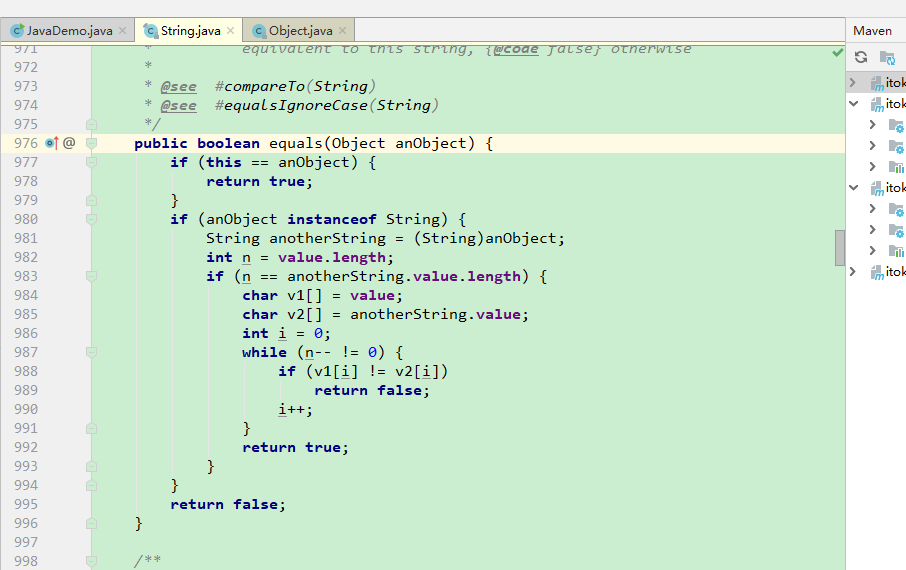
Task: Click the method name 'equals' on line 976
Action: pos(295,143)
